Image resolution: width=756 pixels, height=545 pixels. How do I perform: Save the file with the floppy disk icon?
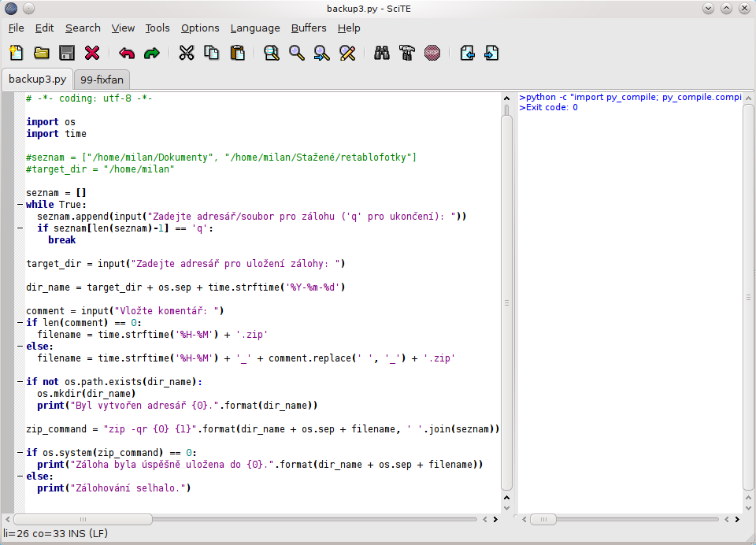[x=66, y=53]
